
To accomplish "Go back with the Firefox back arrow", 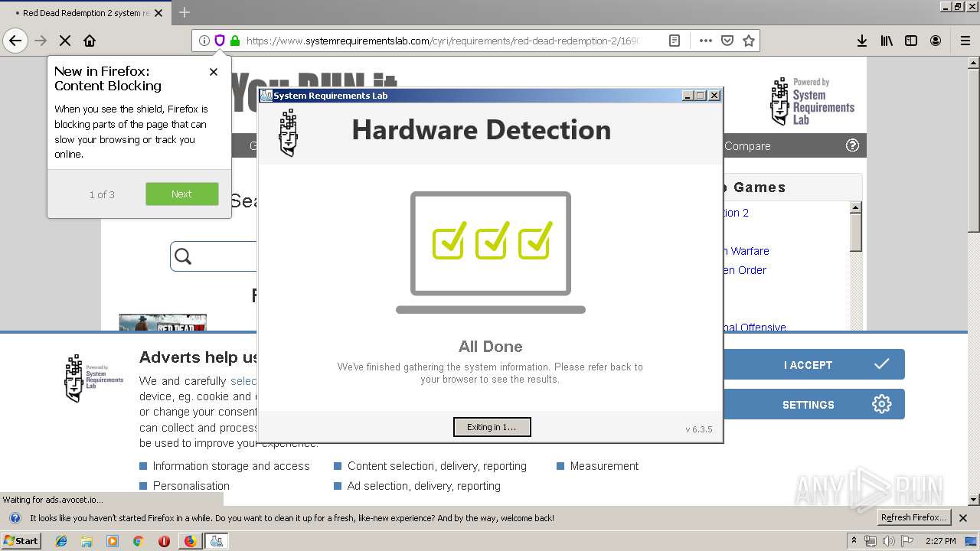I will [15, 41].
